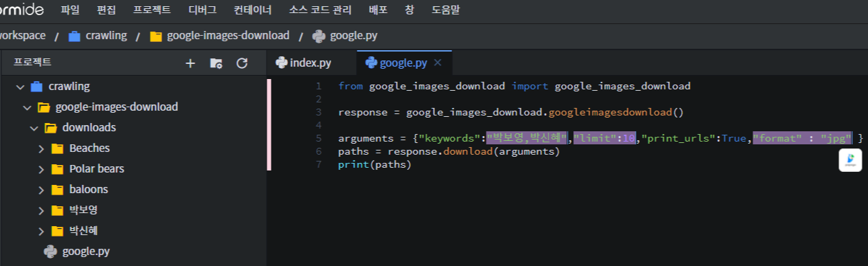The width and height of the screenshot is (868, 266).
Task: Collapse the google-images-download folder
Action: [27, 107]
